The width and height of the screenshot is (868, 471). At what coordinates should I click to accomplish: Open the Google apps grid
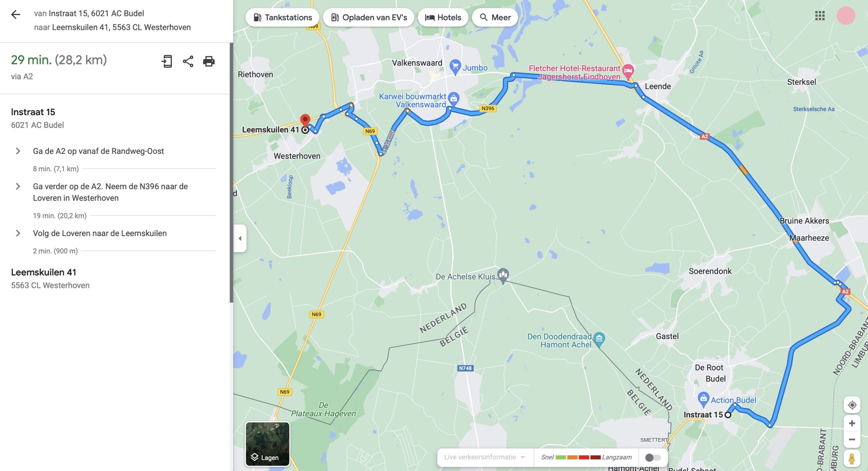point(820,16)
